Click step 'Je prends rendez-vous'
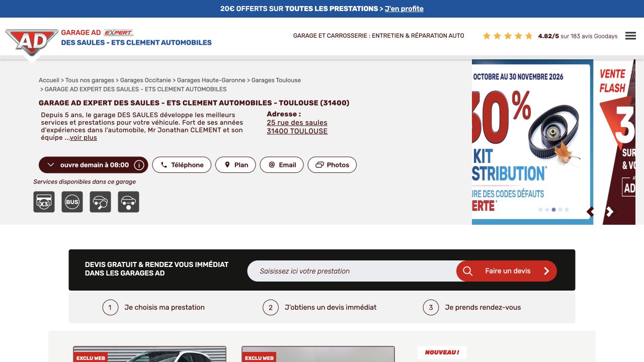 click(472, 307)
